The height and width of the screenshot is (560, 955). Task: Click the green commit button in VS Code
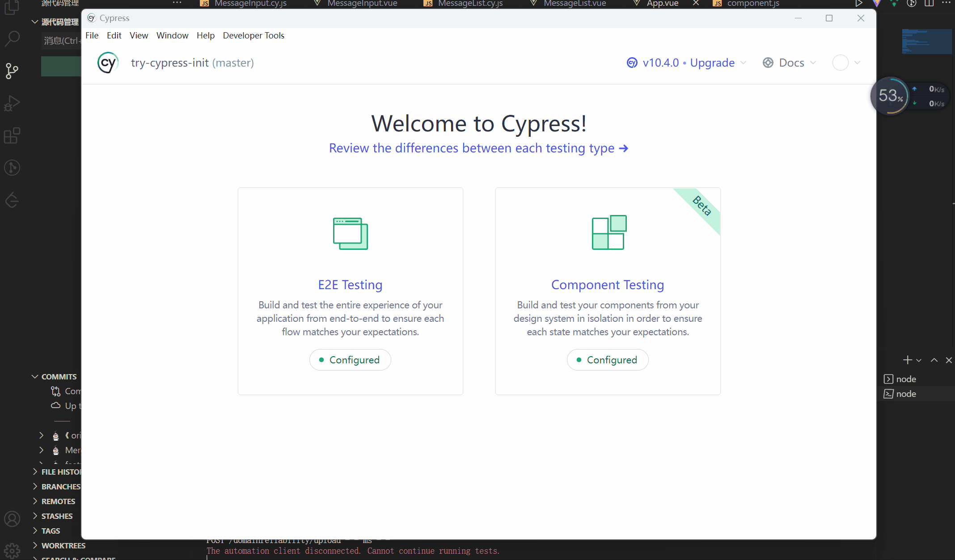[61, 67]
